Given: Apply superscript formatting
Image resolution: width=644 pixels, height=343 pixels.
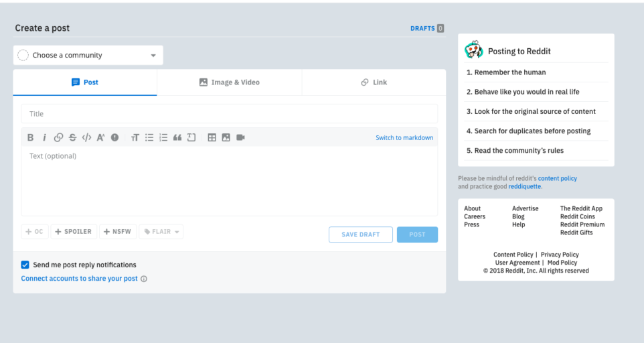Looking at the screenshot, I should coord(100,137).
